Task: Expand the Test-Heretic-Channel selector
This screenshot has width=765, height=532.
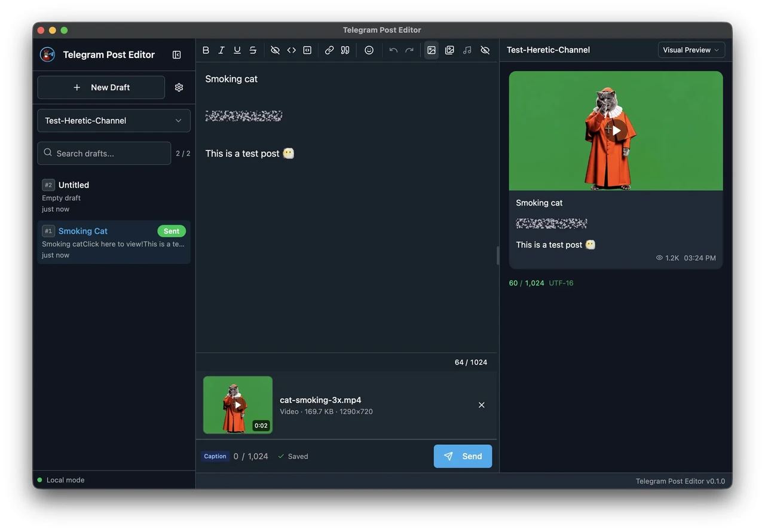Action: (114, 121)
